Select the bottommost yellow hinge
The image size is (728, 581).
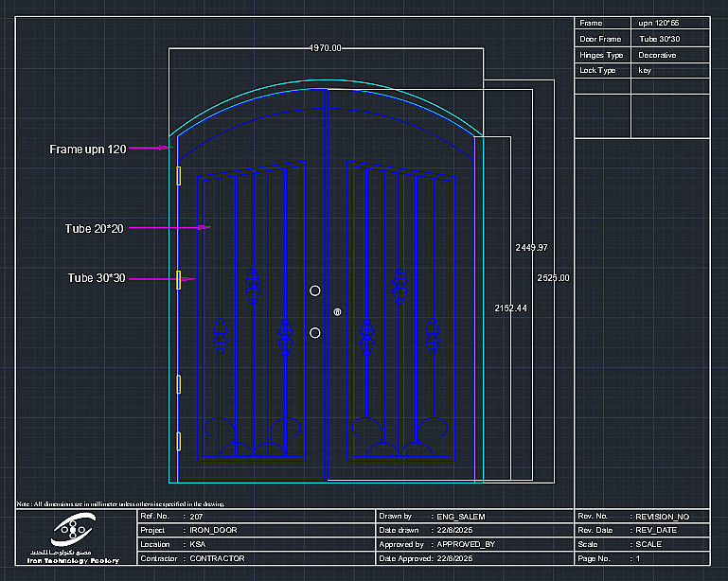(x=178, y=441)
